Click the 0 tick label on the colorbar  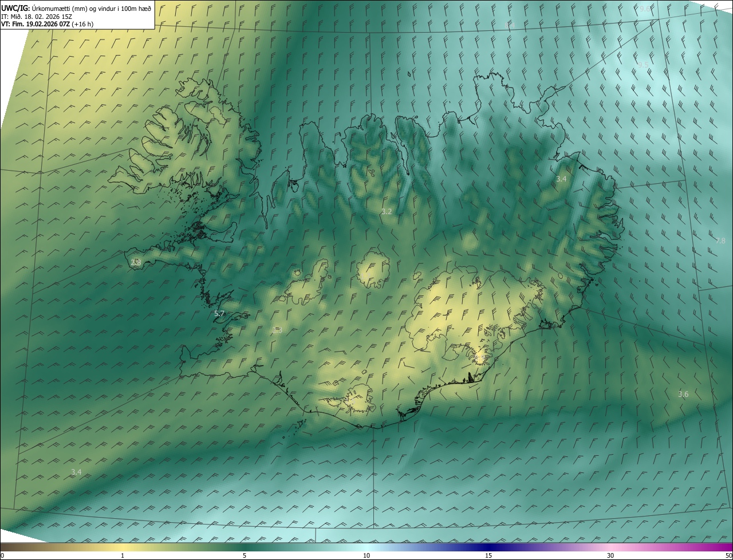pos(2,555)
